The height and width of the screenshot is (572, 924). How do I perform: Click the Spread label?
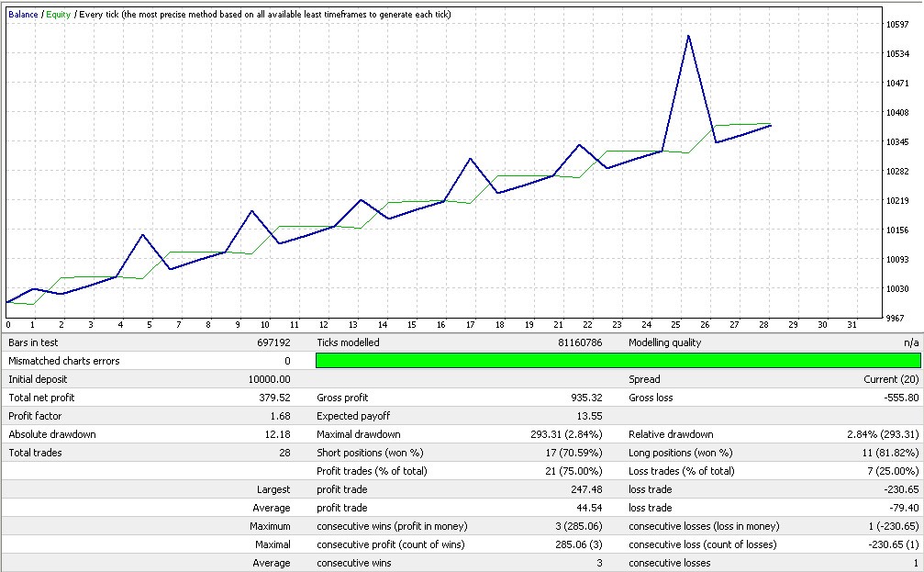[x=644, y=379]
